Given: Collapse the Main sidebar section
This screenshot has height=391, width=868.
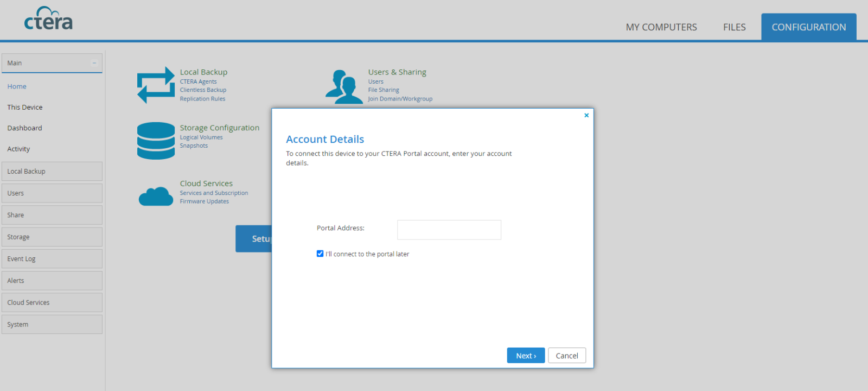Looking at the screenshot, I should (x=94, y=63).
